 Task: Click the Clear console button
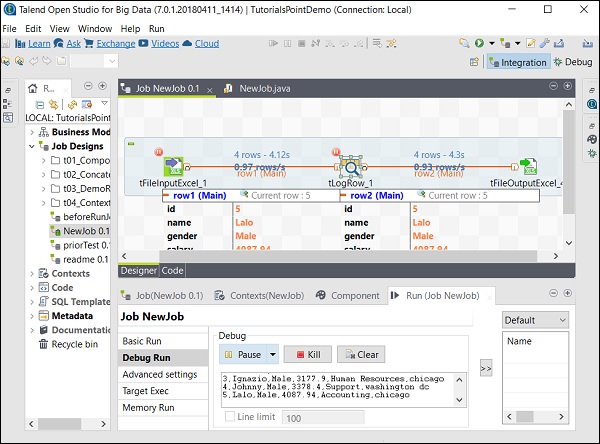click(361, 355)
